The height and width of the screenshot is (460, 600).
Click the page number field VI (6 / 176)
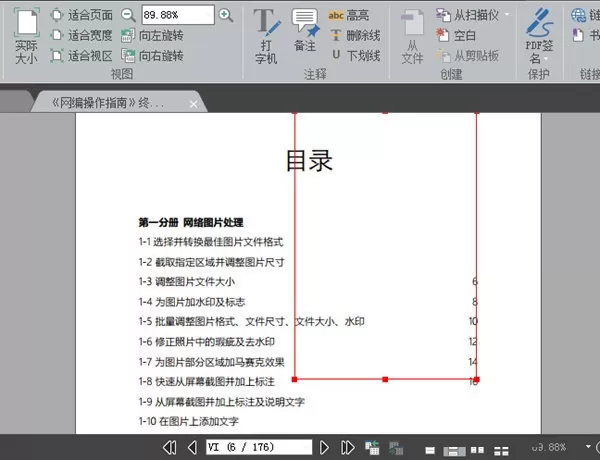coord(259,447)
